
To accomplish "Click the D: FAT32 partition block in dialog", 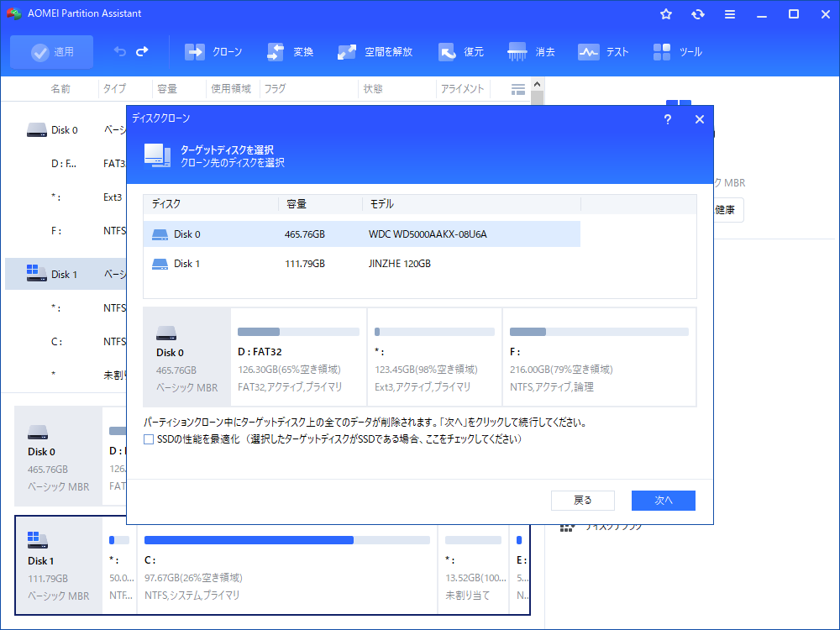I will pyautogui.click(x=298, y=357).
